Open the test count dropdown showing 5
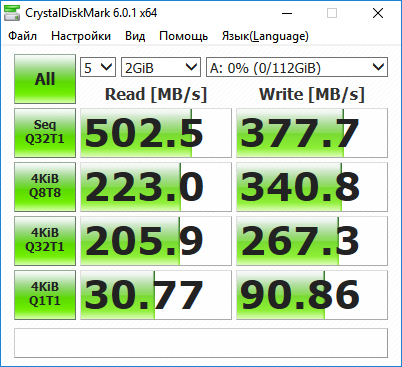 pos(98,67)
